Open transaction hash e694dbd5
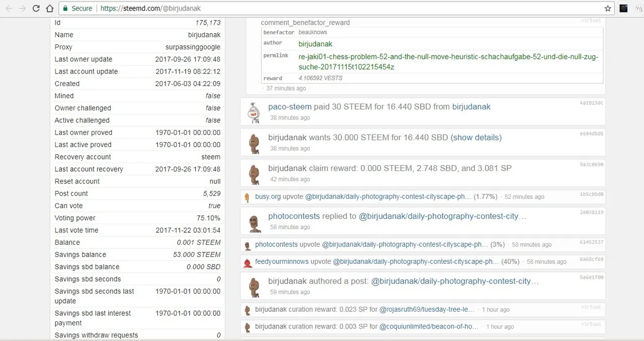This screenshot has width=644, height=341. (591, 133)
